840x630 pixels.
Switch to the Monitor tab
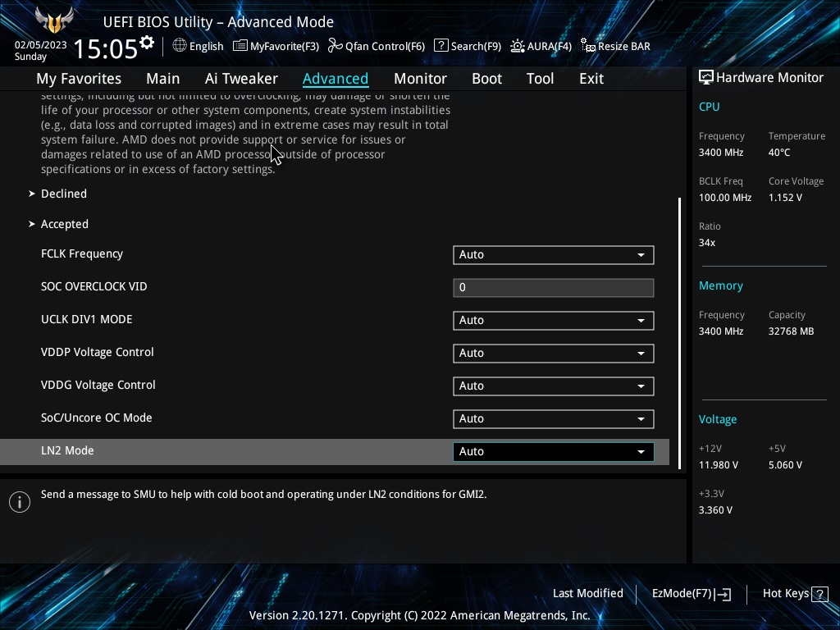point(420,79)
